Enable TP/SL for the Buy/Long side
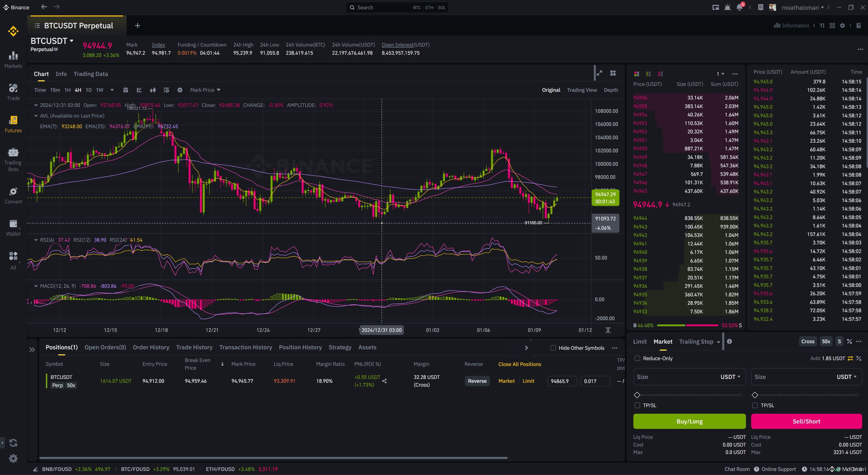 637,405
